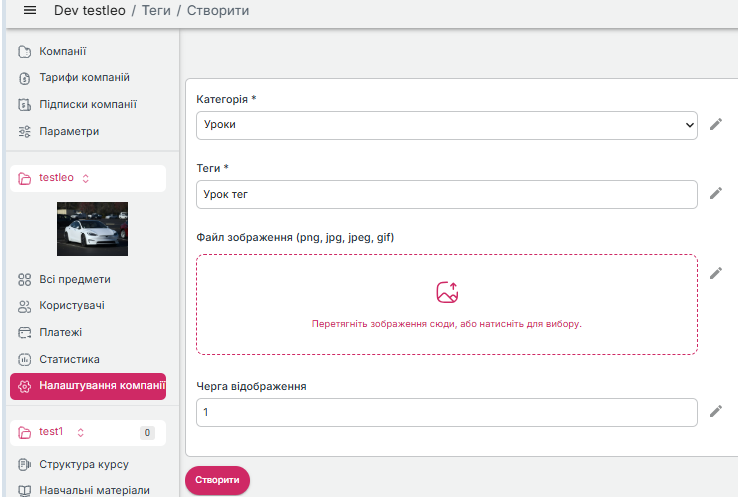
Task: Open the Категорія dropdown showing Уроки
Action: 447,125
